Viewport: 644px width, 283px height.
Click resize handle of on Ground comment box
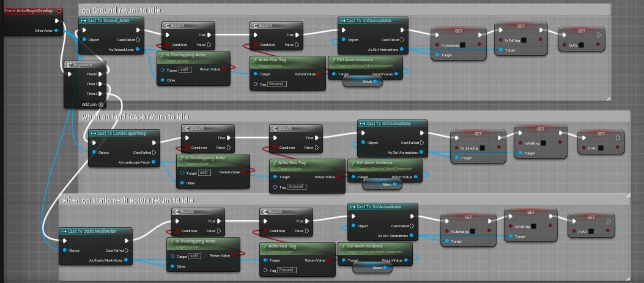pos(608,98)
